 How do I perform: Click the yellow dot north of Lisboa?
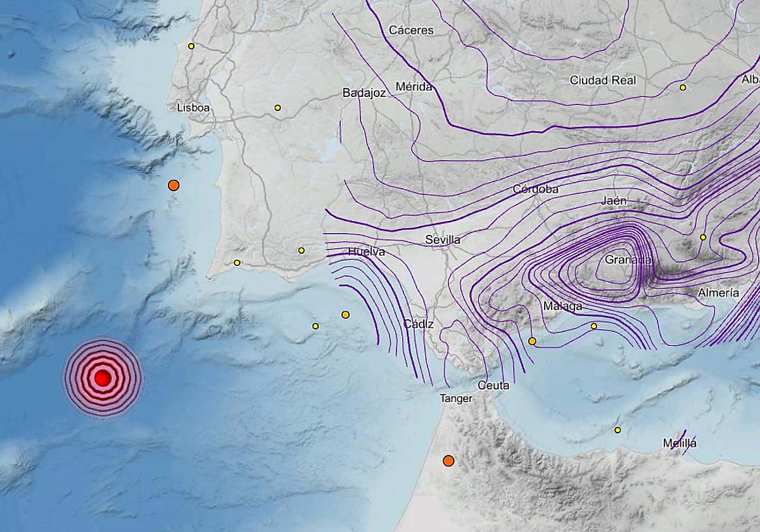[x=191, y=46]
